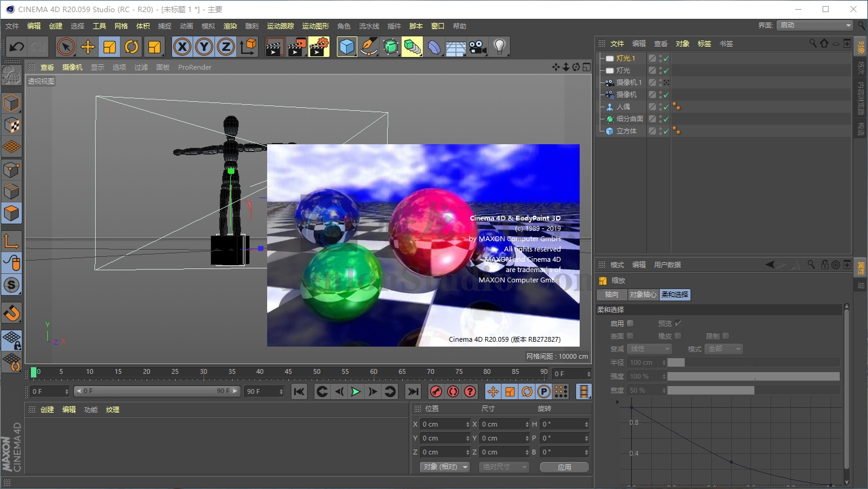Click the Undo arrow icon

[x=17, y=47]
